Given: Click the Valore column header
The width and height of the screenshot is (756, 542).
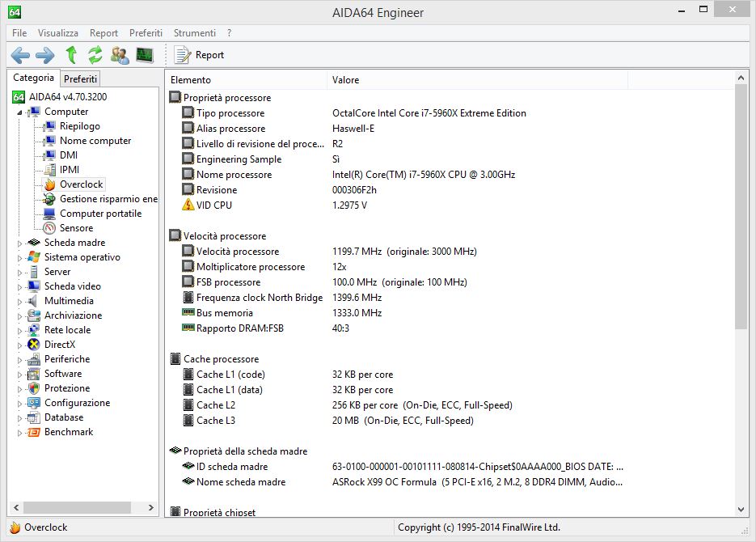Looking at the screenshot, I should [345, 80].
